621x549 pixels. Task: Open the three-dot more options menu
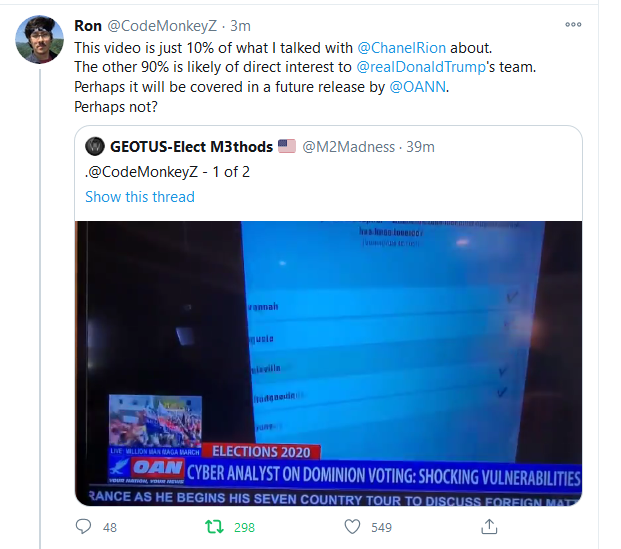coord(573,25)
